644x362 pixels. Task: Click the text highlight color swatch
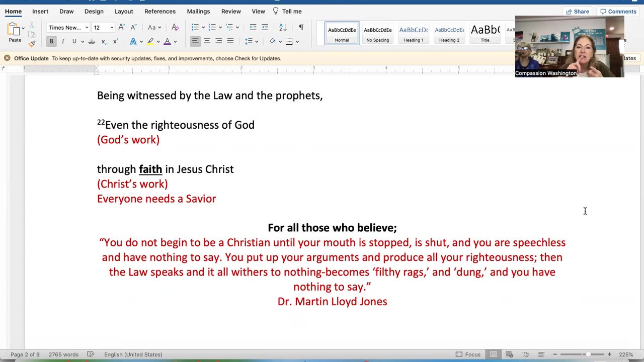coord(150,41)
